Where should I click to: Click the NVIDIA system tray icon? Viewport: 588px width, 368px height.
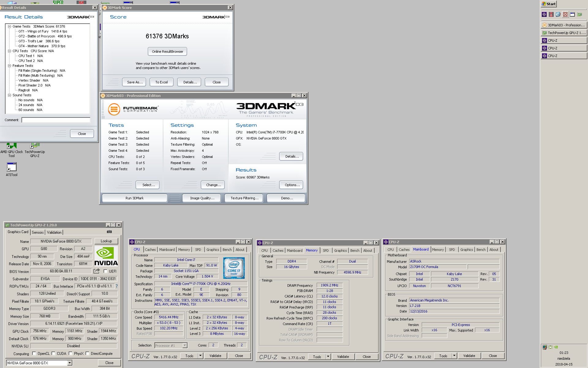pyautogui.click(x=556, y=347)
